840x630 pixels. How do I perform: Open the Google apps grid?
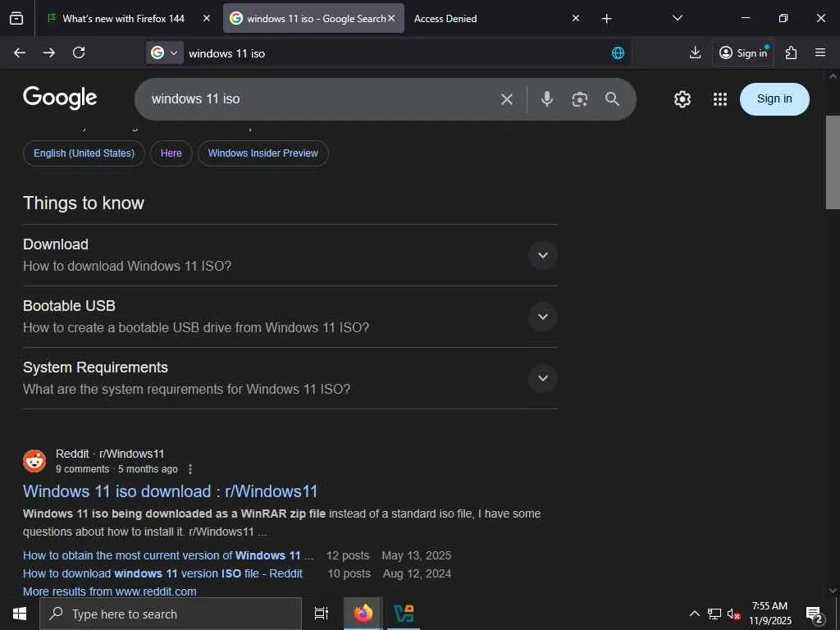[720, 99]
